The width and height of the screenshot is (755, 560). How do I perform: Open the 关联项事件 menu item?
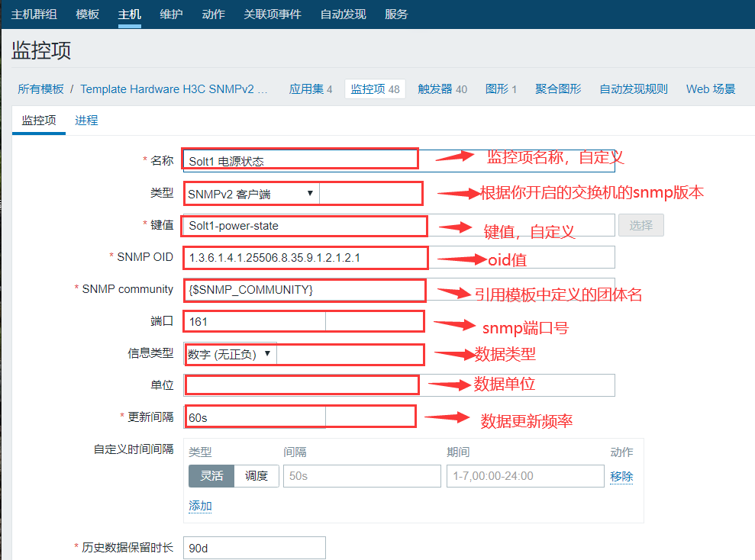coord(273,14)
